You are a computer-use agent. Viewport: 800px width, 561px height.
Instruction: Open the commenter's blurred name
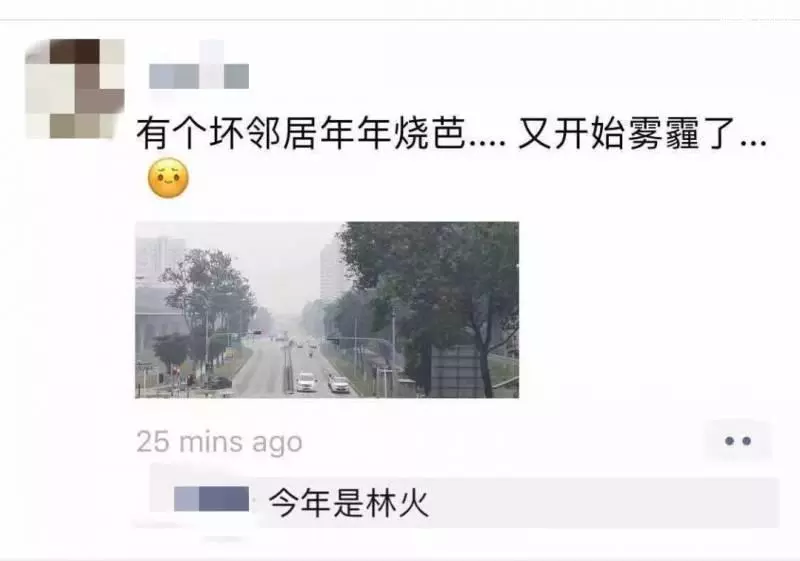point(211,499)
